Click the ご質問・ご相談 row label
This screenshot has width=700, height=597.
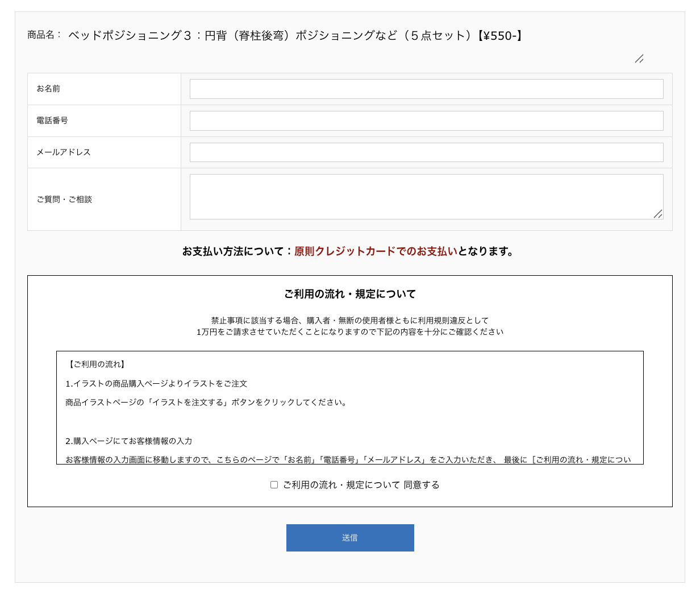tap(64, 200)
